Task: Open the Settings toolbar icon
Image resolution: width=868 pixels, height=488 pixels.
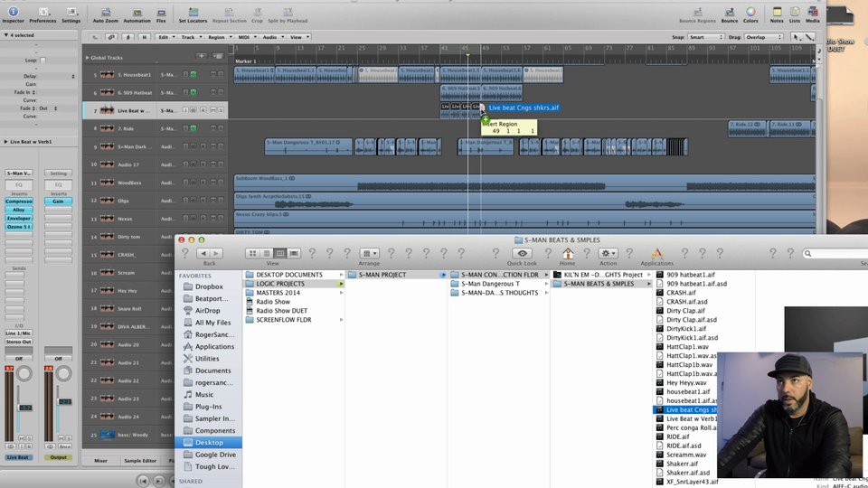Action: pyautogui.click(x=71, y=12)
